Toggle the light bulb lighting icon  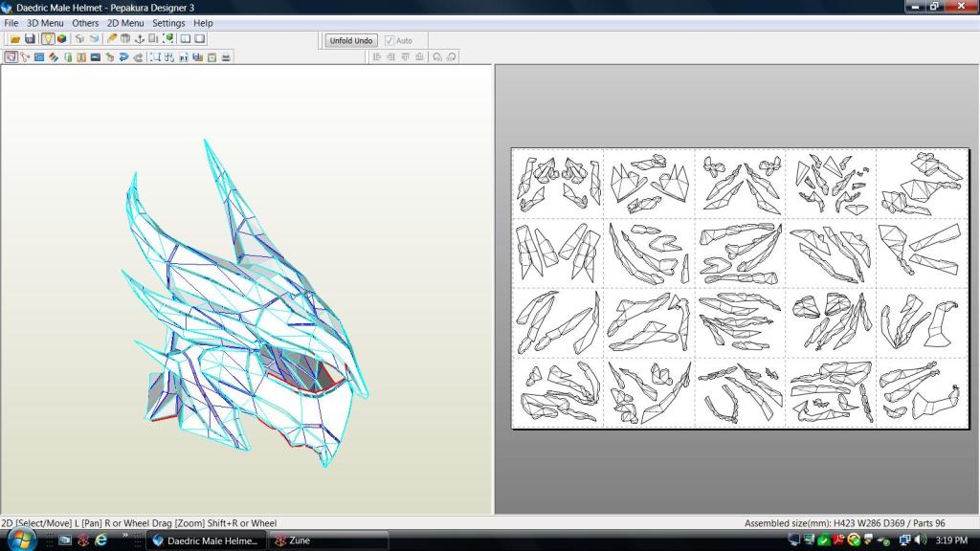pyautogui.click(x=48, y=38)
